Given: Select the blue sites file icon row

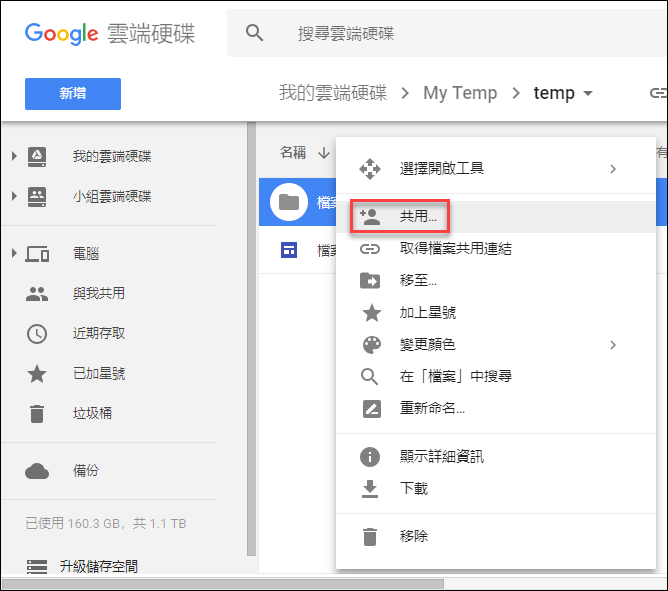Looking at the screenshot, I should [289, 250].
